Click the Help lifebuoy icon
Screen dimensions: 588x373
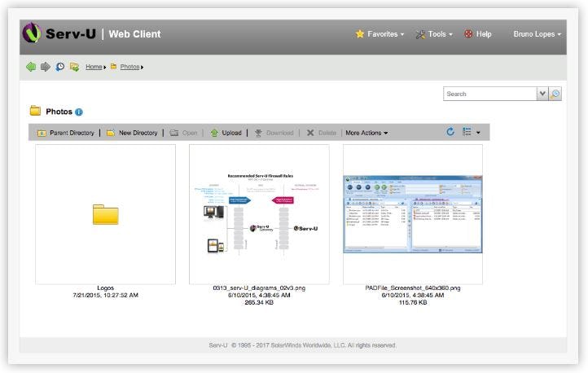(468, 34)
